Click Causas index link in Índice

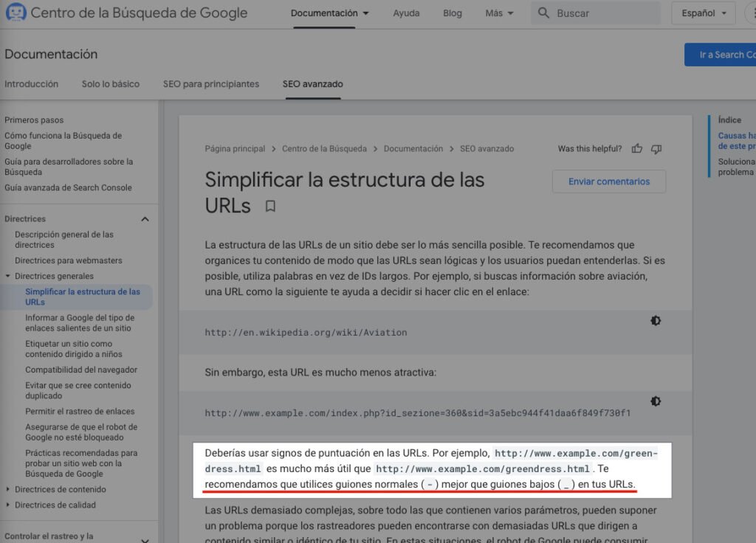(x=737, y=141)
